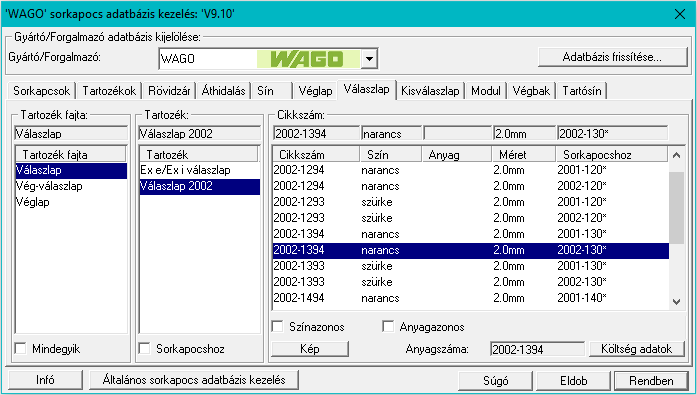
Task: Select row 2002-1393 szürke for 2001-130*
Action: [x=471, y=266]
